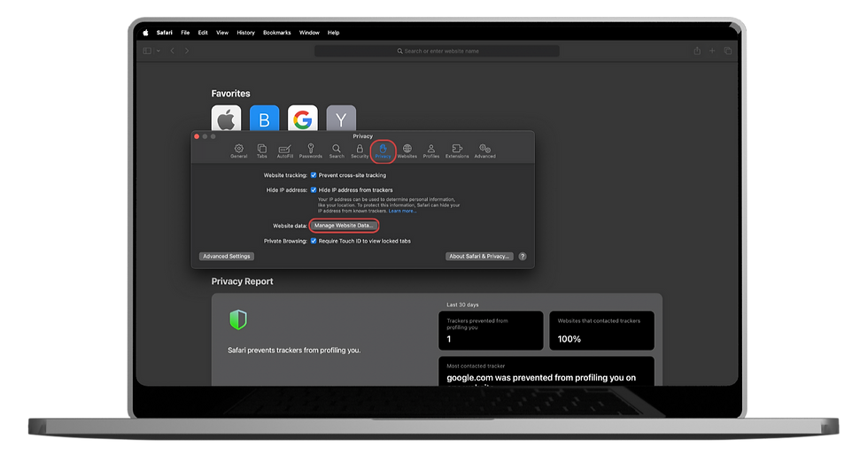Open the Websites globe tab

point(407,151)
